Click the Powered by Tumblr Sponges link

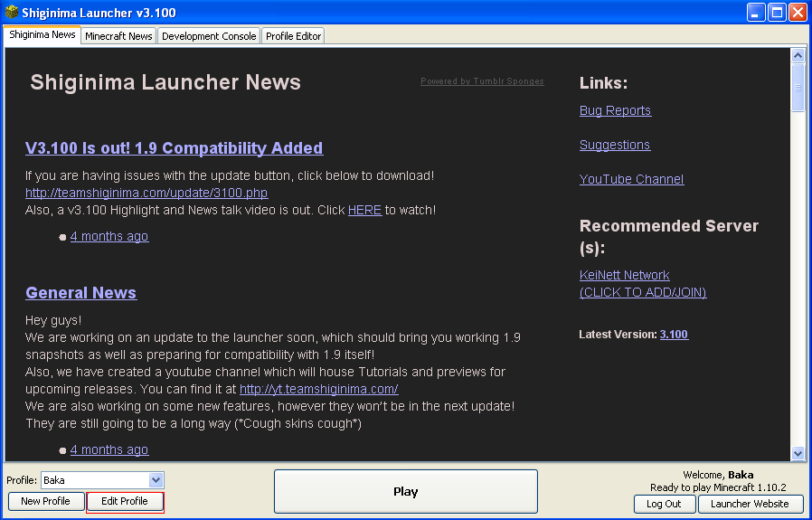482,81
